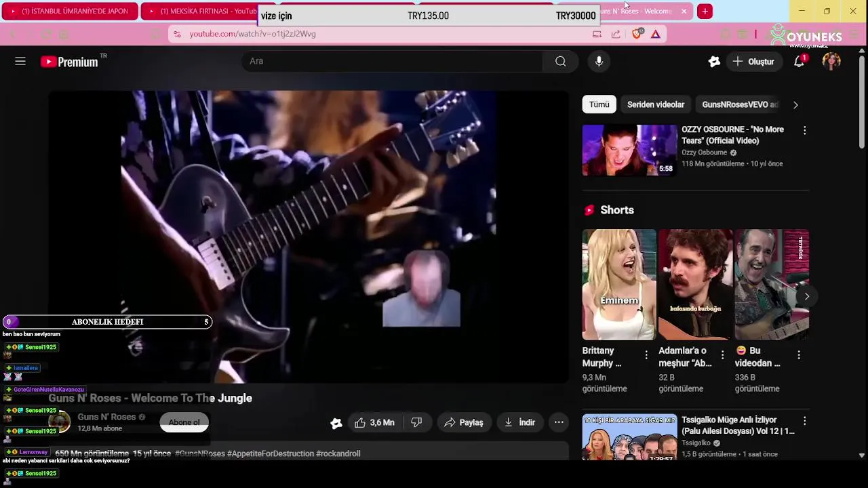Click the Guns N' Roses channel avatar

coord(60,422)
